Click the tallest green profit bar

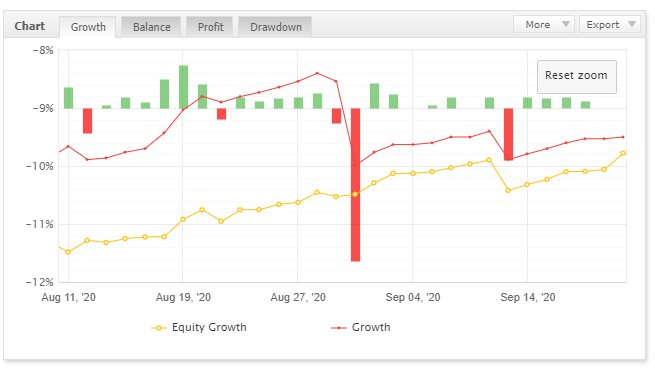tap(183, 87)
